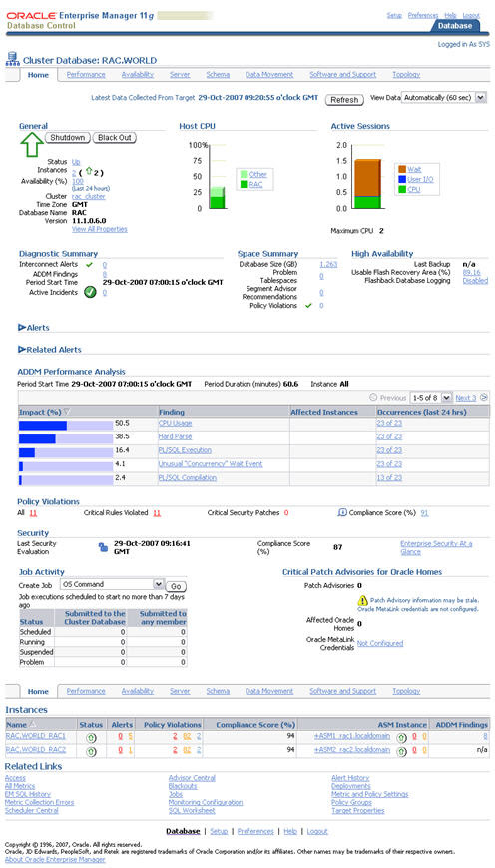Click the Disabled Flashback Database Logging link
The image size is (495, 868).
pyautogui.click(x=475, y=281)
